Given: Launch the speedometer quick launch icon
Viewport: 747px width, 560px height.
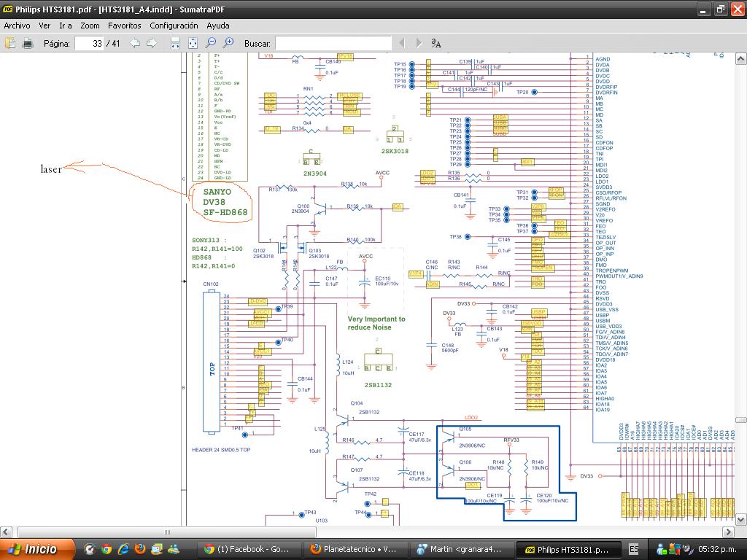Looking at the screenshot, I should point(90,549).
